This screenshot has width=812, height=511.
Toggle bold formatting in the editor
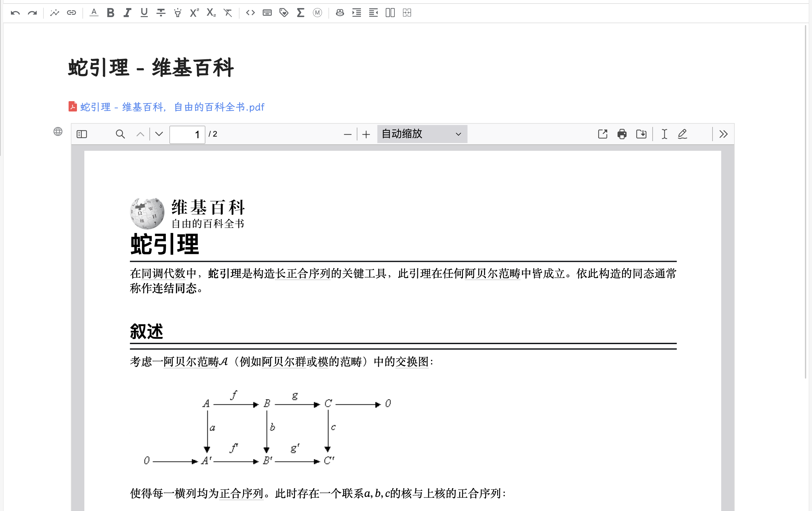tap(110, 13)
